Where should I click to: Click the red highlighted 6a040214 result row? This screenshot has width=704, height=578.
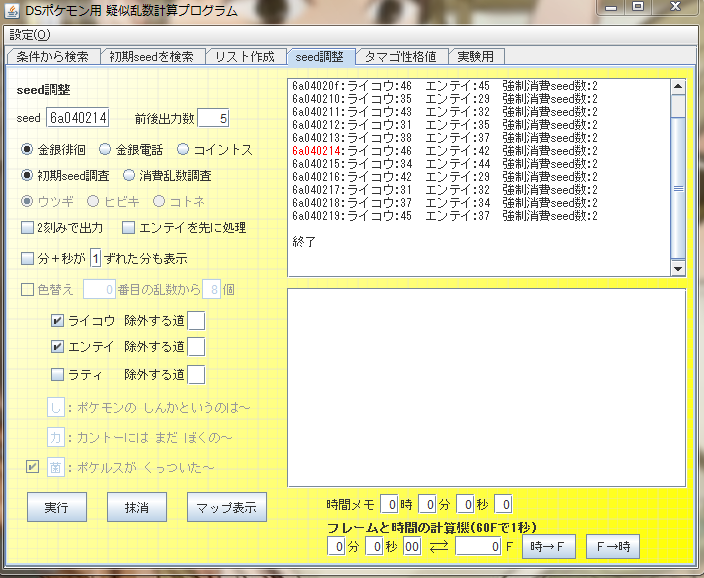(444, 151)
